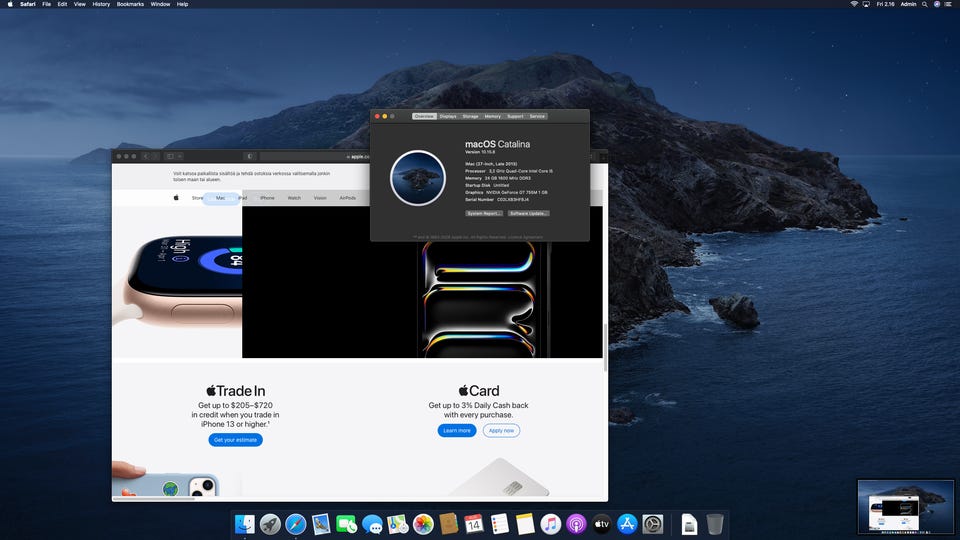This screenshot has height=540, width=960.
Task: Click macOS Catalina island image
Action: pos(418,178)
